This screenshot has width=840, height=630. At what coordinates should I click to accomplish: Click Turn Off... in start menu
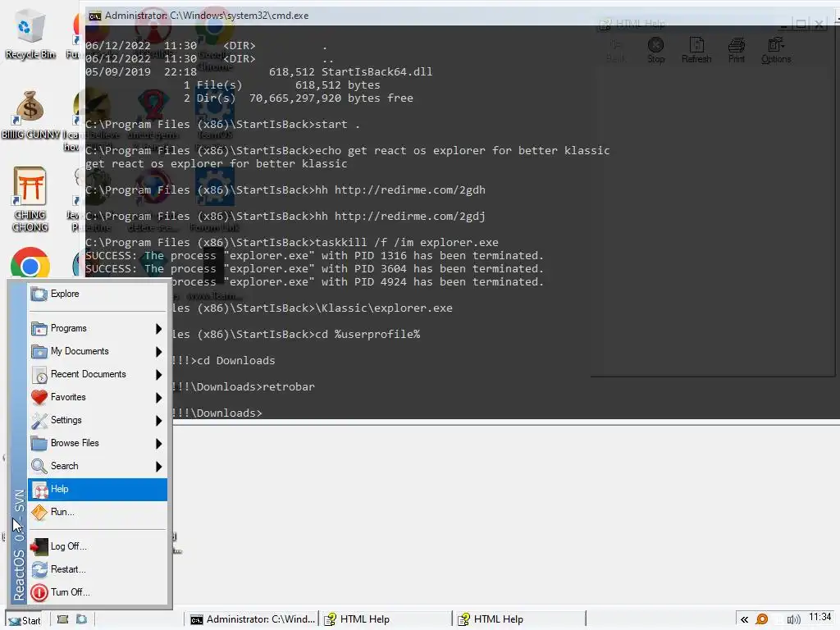98,592
